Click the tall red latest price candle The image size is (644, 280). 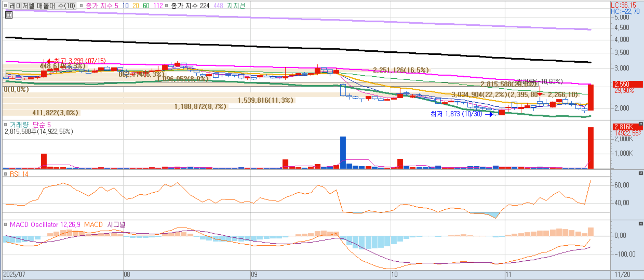[x=591, y=97]
